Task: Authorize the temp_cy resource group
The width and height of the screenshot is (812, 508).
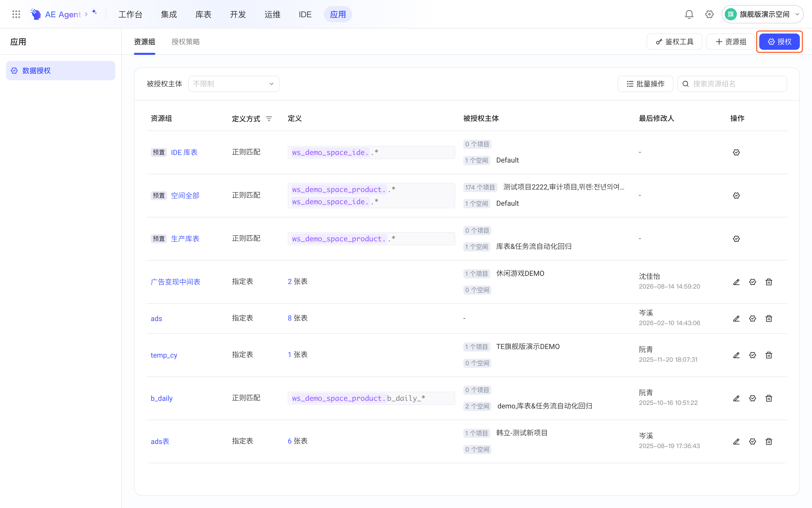Action: (x=753, y=355)
